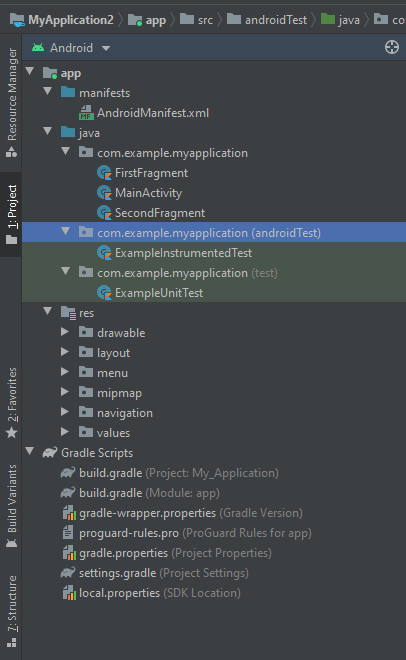Select the main com.example.myapplication package name

tap(172, 153)
